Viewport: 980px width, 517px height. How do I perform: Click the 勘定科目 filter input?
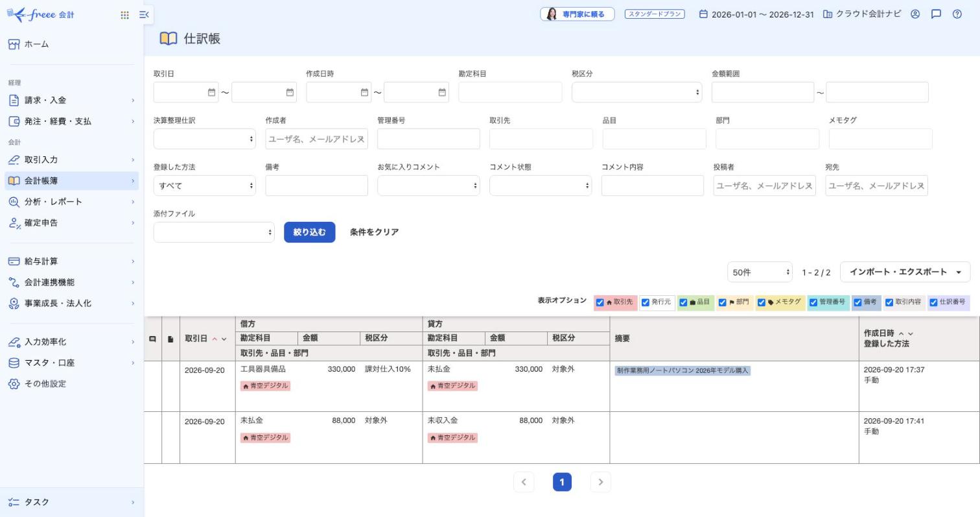click(510, 92)
